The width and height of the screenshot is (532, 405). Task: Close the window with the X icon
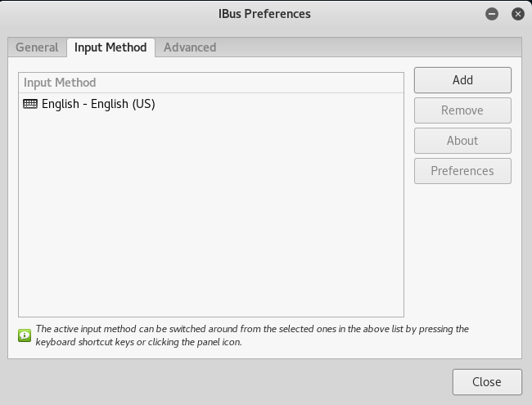click(x=518, y=14)
